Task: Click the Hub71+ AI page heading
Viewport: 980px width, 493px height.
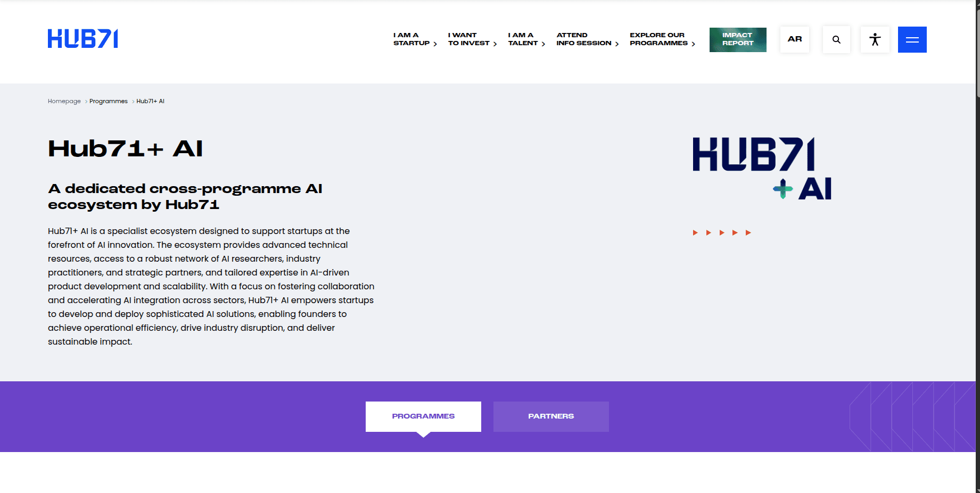Action: coord(125,148)
